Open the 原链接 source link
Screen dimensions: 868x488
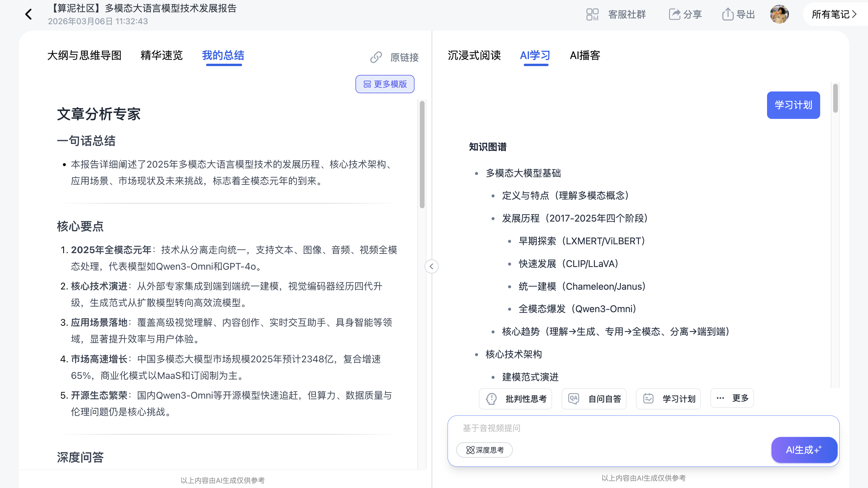point(404,57)
